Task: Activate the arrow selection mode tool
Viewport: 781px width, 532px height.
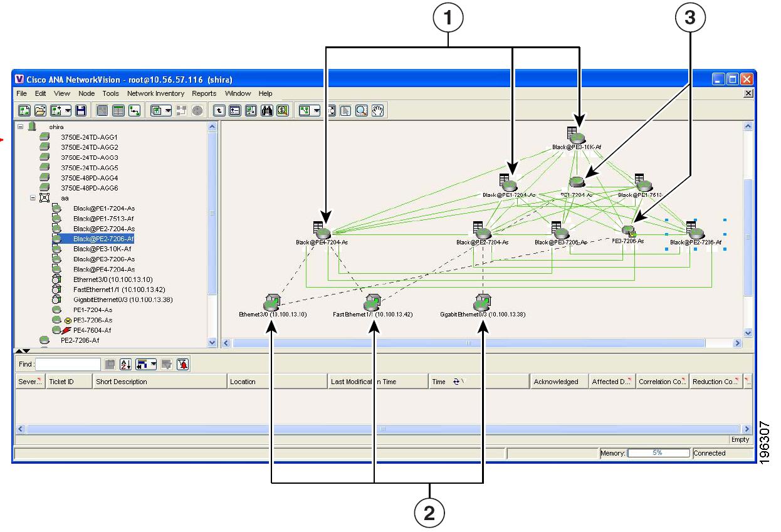Action: [x=346, y=111]
